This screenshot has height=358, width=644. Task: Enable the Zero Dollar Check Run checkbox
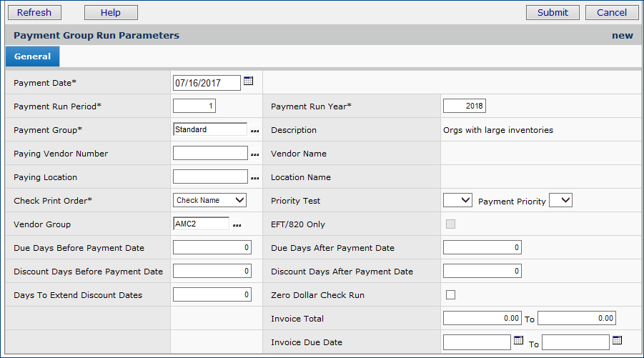coord(450,294)
